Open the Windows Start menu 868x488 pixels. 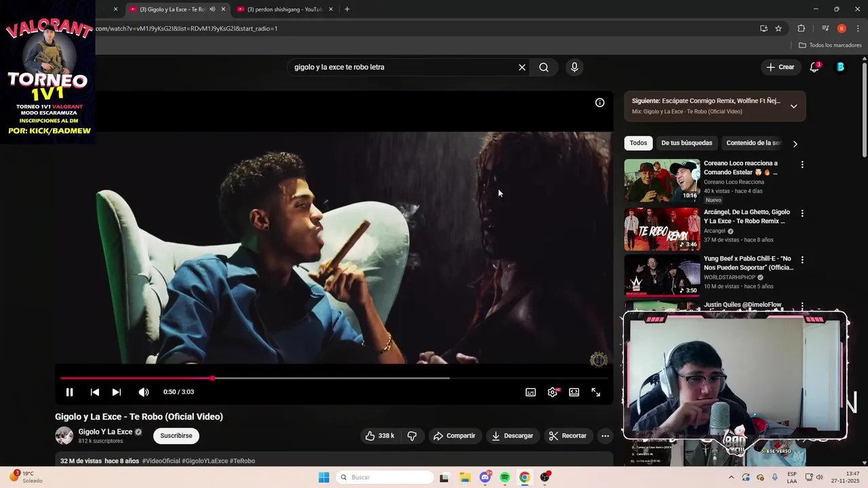tap(324, 477)
